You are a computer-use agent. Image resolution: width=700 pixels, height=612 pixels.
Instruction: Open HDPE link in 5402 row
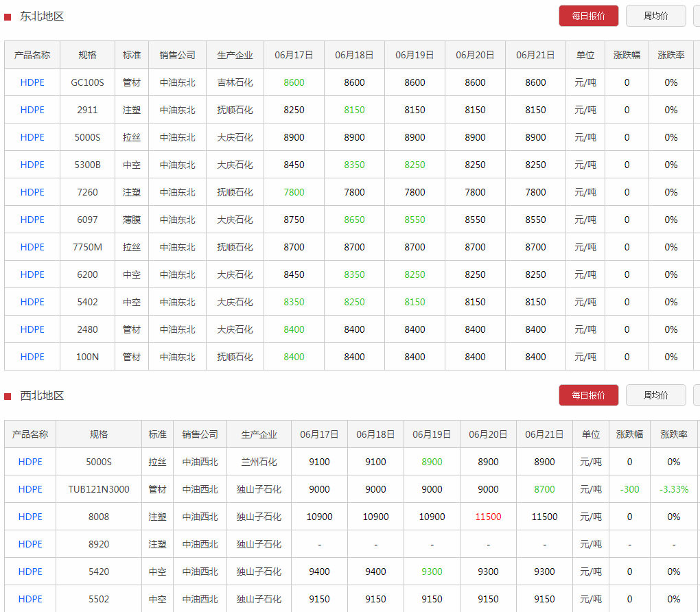(32, 302)
